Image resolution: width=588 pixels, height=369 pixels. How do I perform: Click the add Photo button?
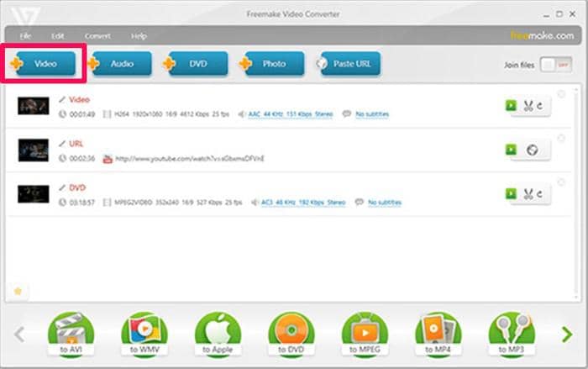click(272, 63)
